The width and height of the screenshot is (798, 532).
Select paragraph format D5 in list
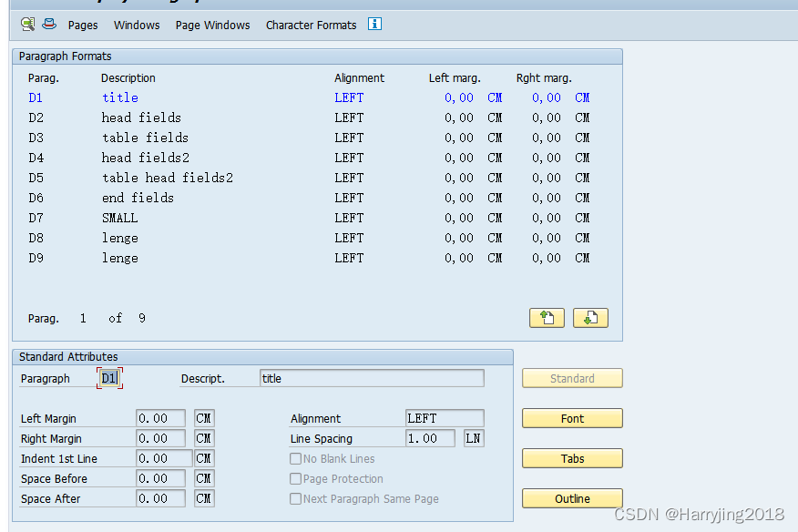pyautogui.click(x=36, y=178)
